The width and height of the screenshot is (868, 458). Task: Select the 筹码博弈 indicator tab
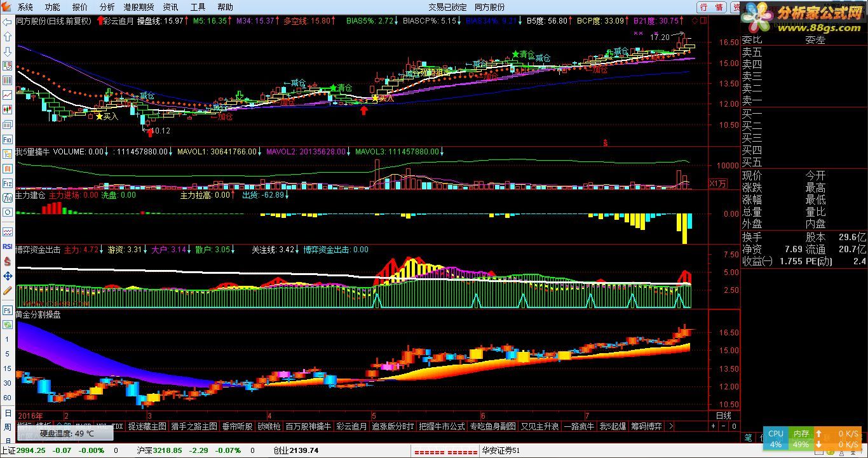646,426
